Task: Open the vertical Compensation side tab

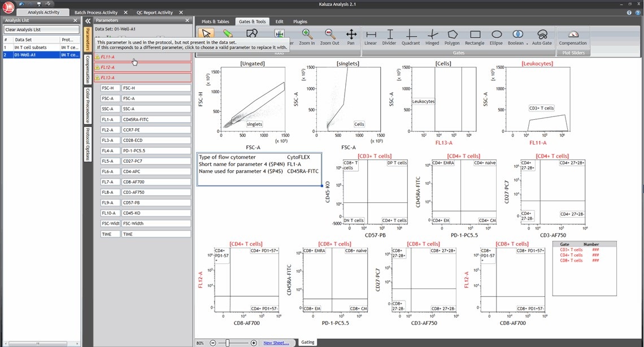Action: point(88,70)
